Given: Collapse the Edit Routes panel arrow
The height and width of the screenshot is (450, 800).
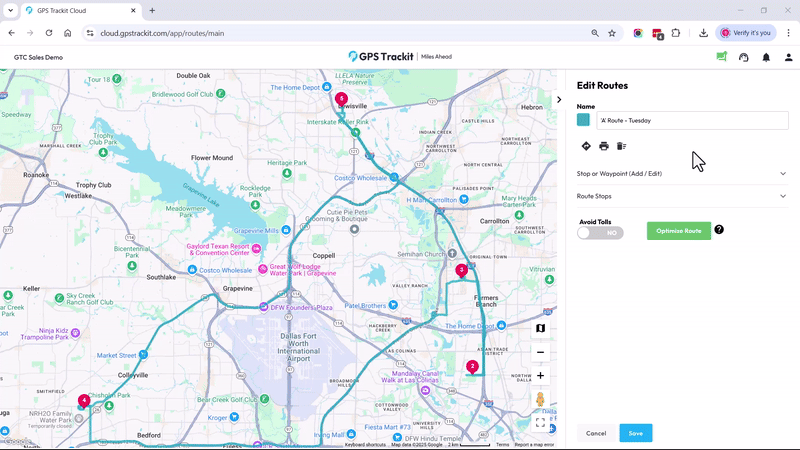Looking at the screenshot, I should coord(559,99).
